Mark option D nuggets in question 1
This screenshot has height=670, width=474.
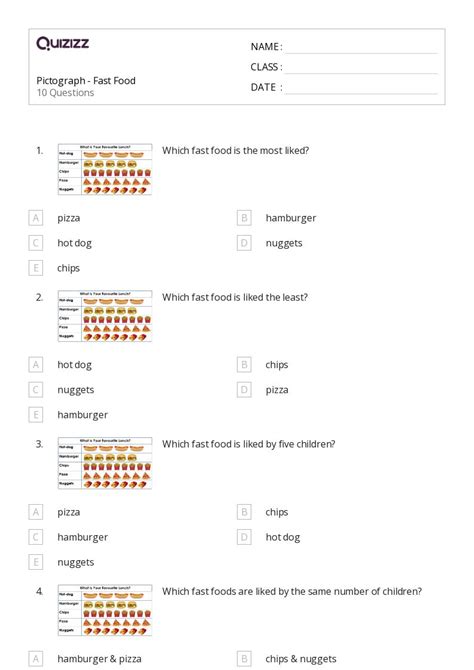click(244, 243)
